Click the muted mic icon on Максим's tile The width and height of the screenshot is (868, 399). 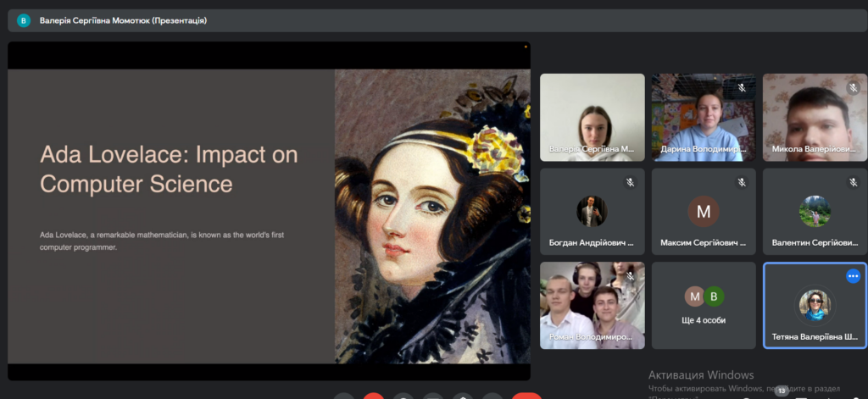point(742,182)
